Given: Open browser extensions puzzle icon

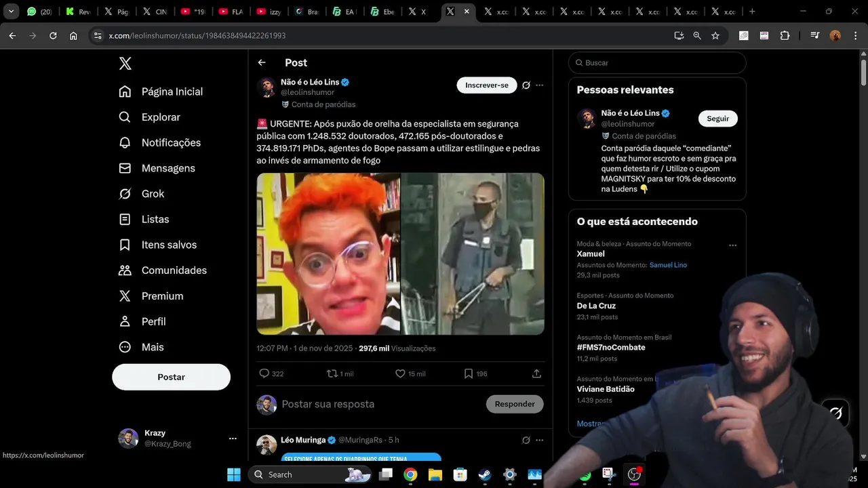Looking at the screenshot, I should (x=785, y=35).
